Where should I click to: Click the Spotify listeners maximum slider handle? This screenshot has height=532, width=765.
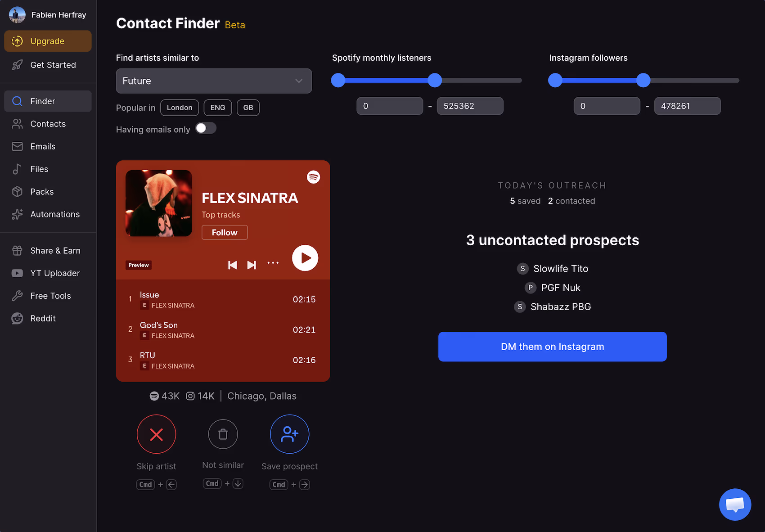coord(435,80)
